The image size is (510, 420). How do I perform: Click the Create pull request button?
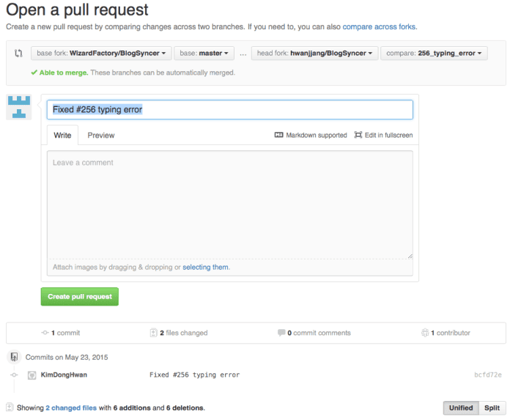pos(80,297)
